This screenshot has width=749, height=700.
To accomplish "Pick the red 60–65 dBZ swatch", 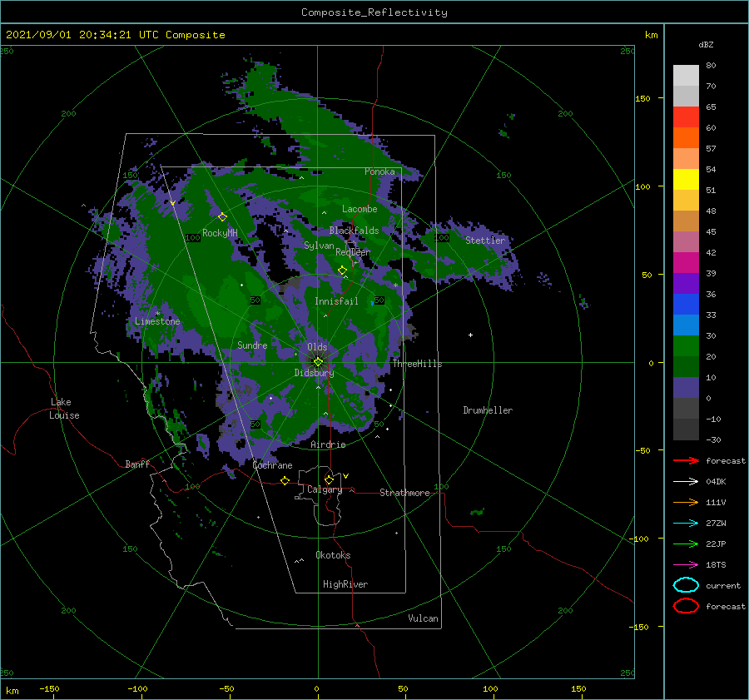I will click(686, 117).
